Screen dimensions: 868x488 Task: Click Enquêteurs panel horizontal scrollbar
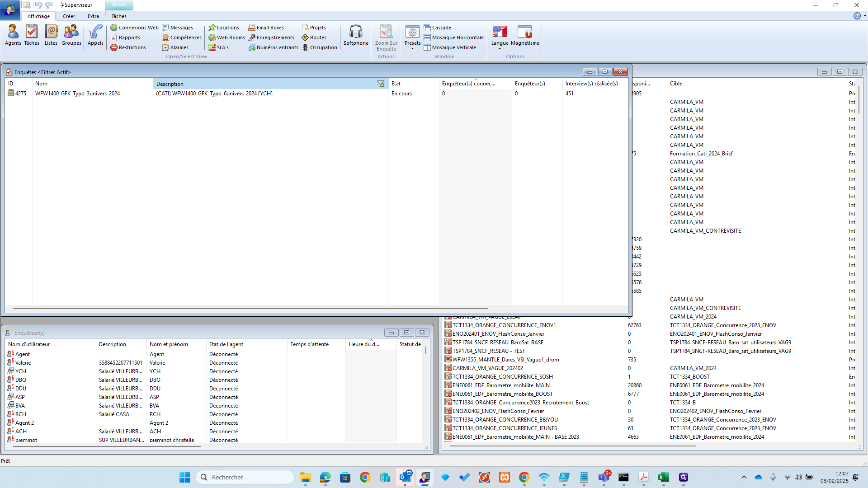107,446
